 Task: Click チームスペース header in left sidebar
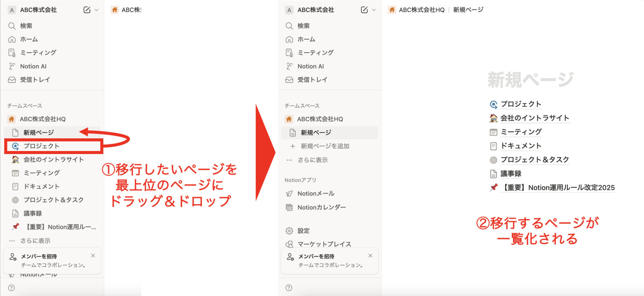tap(25, 106)
